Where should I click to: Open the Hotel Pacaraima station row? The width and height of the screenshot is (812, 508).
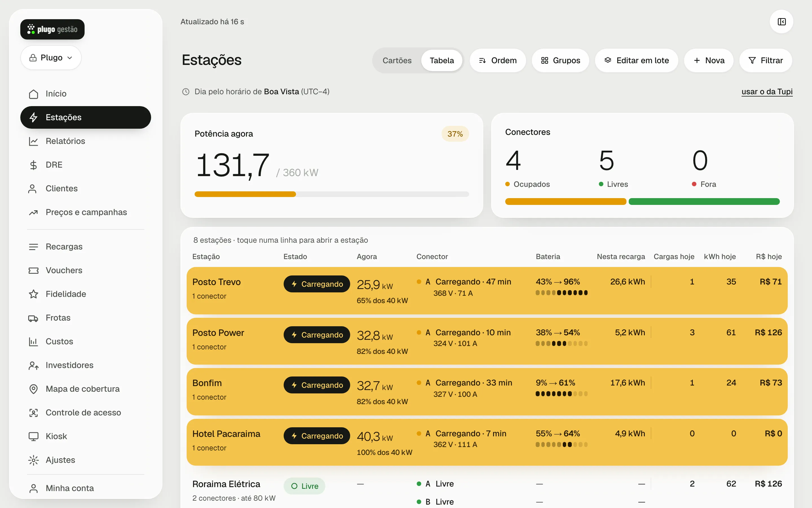click(x=487, y=442)
